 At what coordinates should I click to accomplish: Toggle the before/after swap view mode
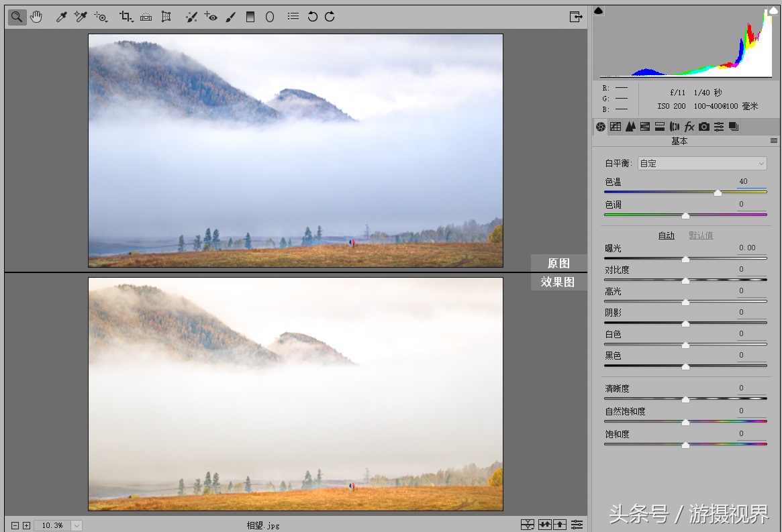pos(545,524)
